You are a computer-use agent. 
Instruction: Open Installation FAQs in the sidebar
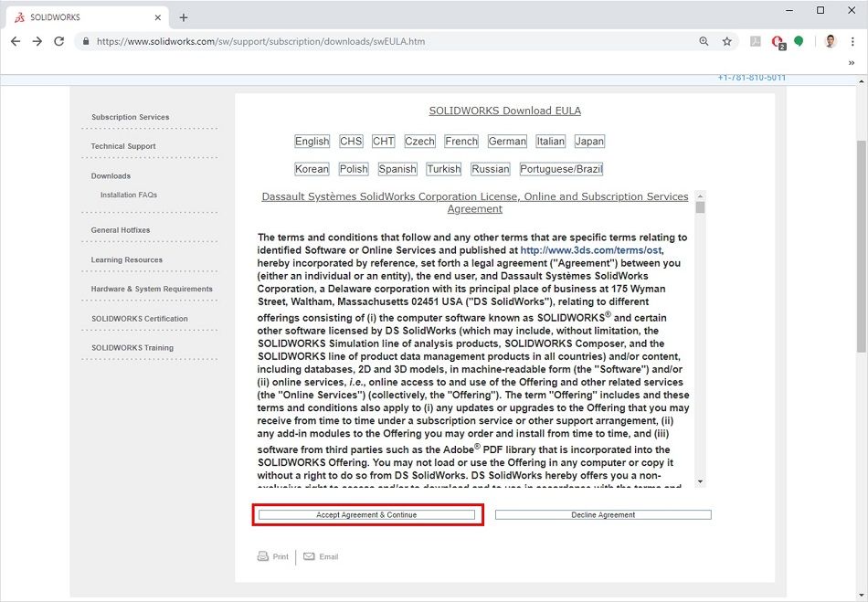click(127, 194)
